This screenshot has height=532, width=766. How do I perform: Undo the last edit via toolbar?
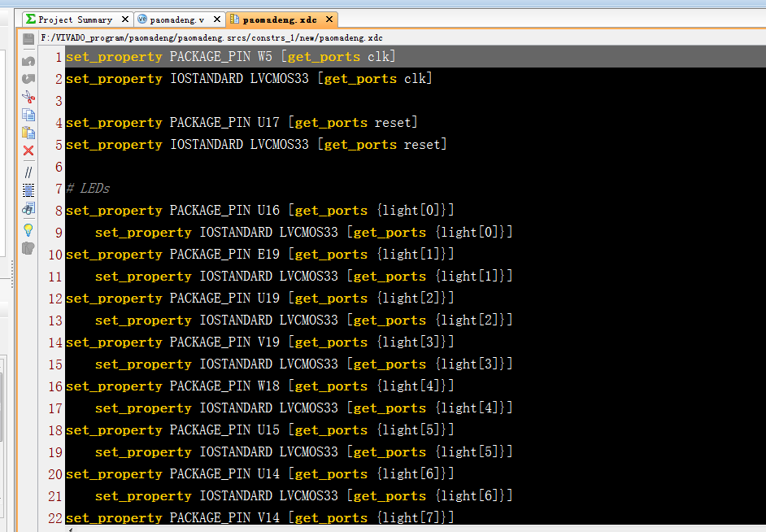(x=28, y=61)
